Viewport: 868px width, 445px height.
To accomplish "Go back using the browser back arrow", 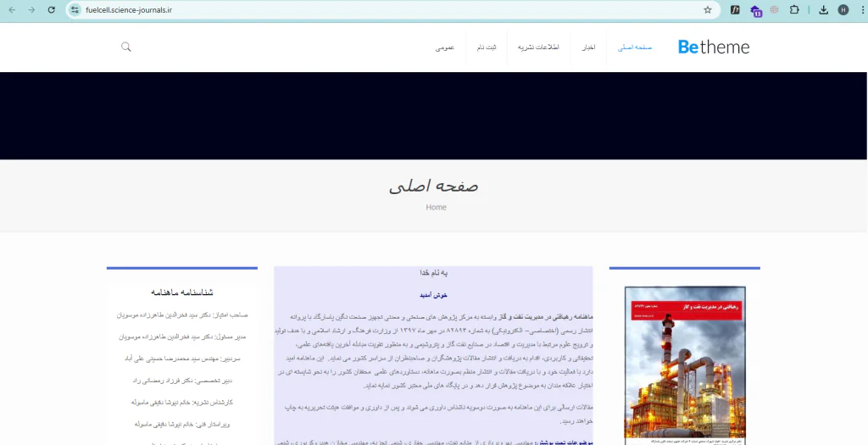I will click(x=12, y=10).
